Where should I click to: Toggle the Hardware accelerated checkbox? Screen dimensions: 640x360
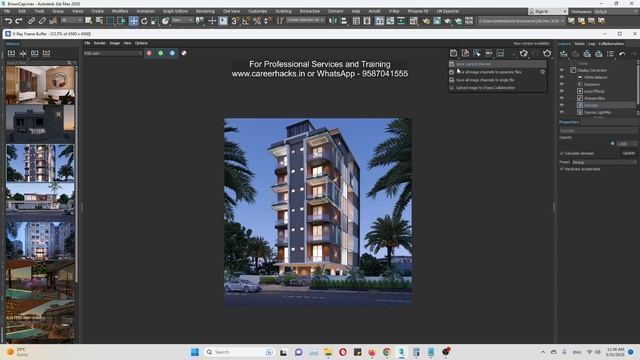[x=562, y=169]
